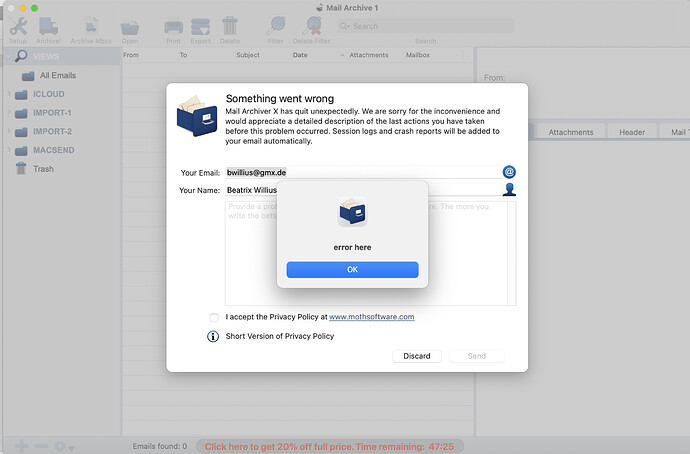
Task: Switch to the Header tab
Action: tap(632, 132)
